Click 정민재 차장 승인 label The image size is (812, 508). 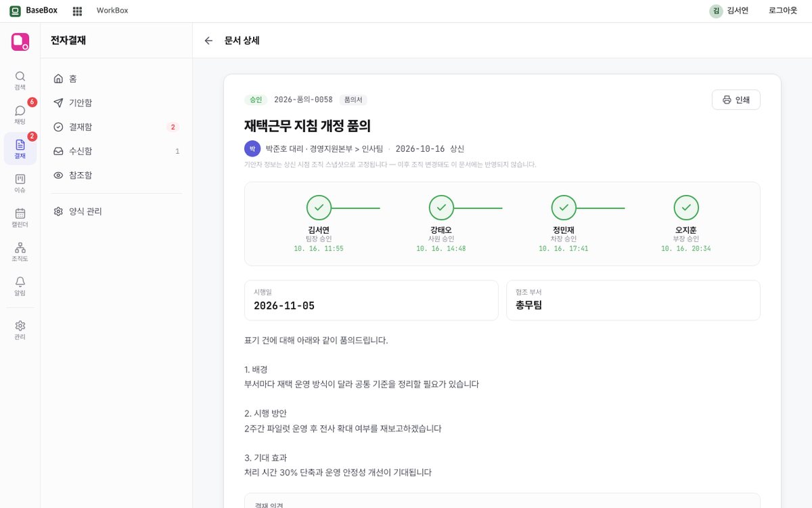564,239
